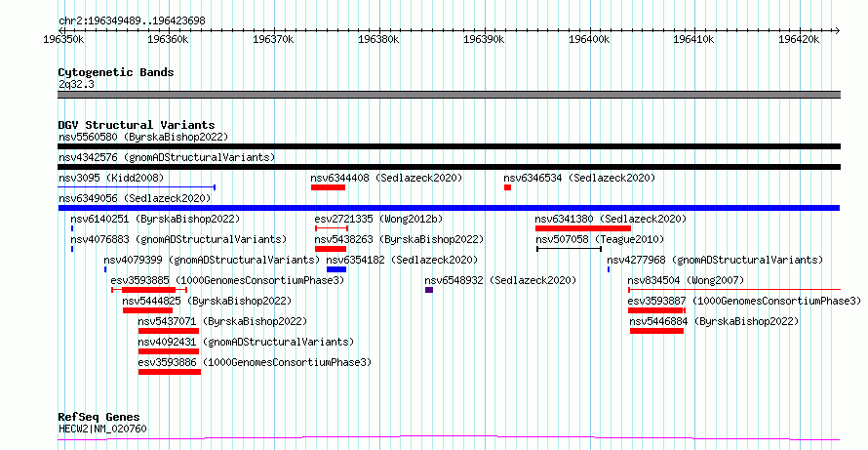Click the nsv4092431 (gnomADStructuralVariants) label
The image size is (868, 450).
[x=246, y=342]
